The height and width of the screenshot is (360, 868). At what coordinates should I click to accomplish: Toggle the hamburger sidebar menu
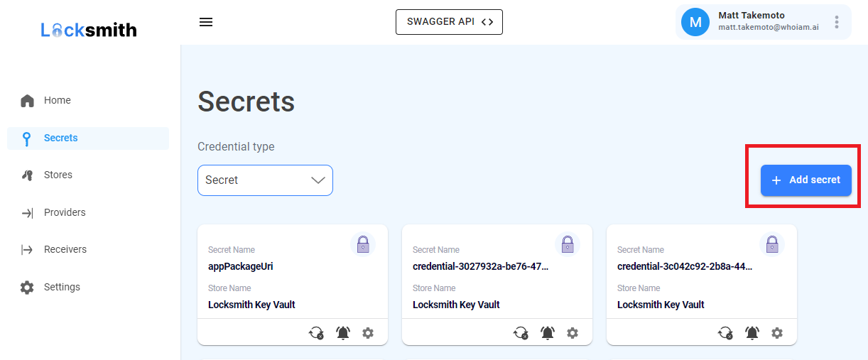click(x=206, y=22)
